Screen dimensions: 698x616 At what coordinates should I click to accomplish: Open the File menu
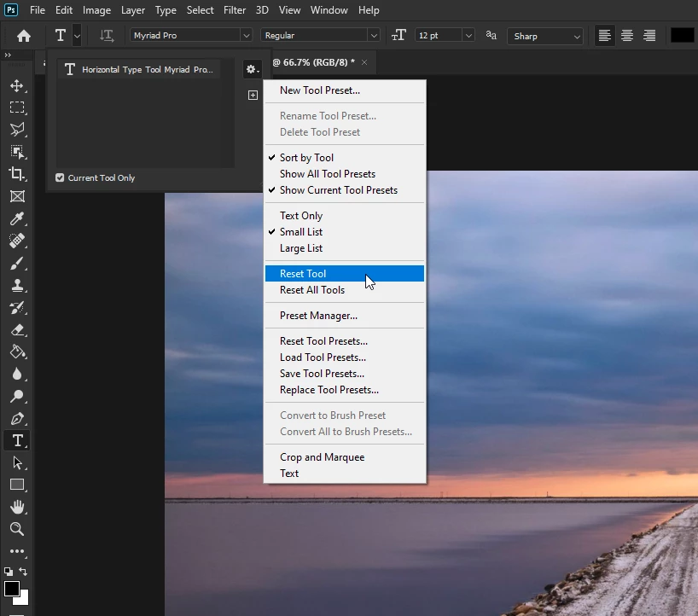pos(38,9)
